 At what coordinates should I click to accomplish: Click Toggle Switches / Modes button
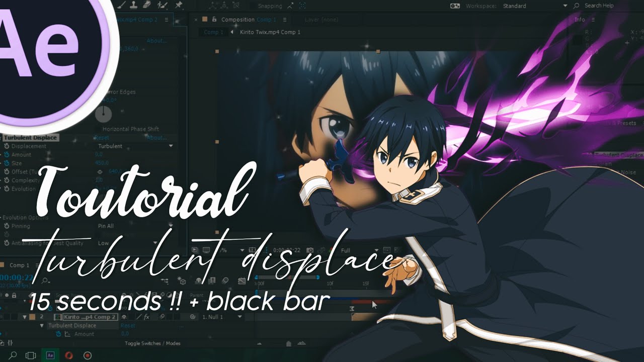152,343
